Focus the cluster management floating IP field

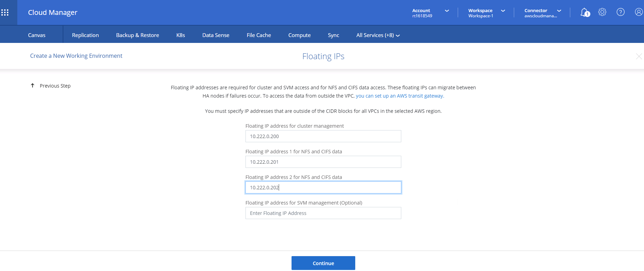pos(323,136)
